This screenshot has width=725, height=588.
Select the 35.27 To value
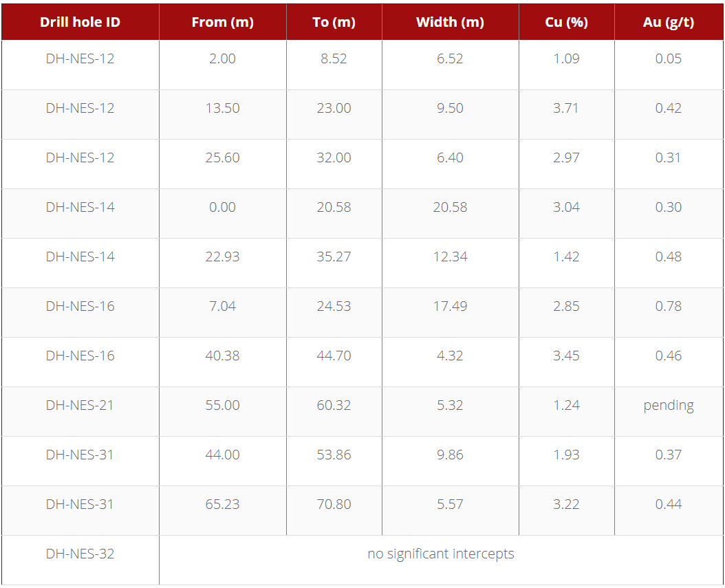click(x=334, y=257)
